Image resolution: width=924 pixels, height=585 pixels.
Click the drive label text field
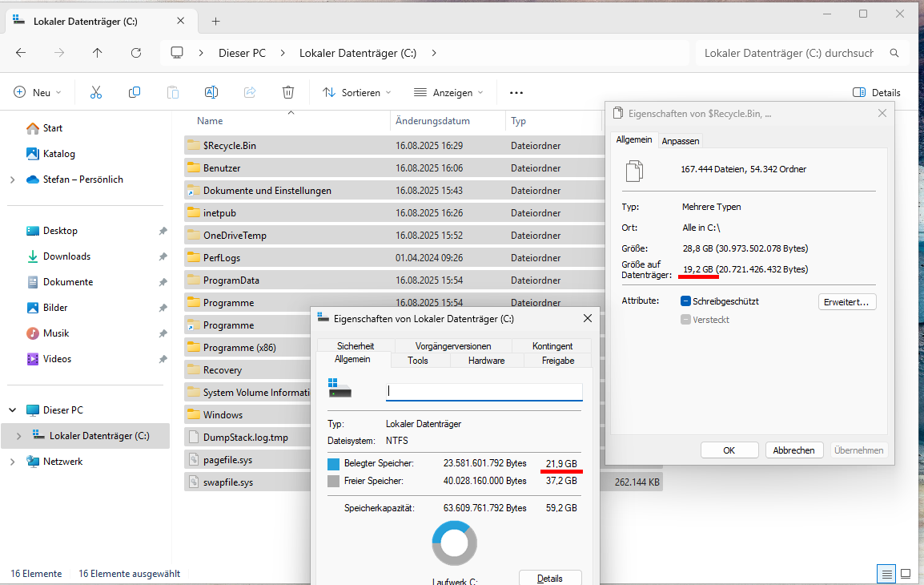pos(484,392)
